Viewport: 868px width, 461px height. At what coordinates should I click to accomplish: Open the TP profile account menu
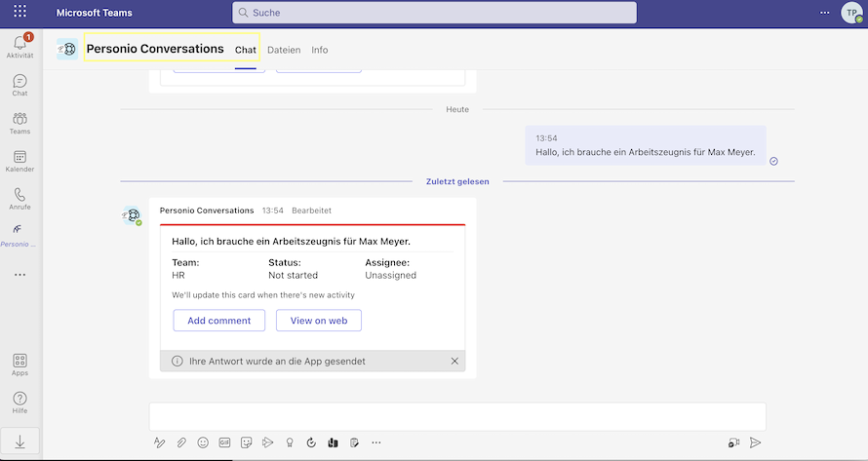(851, 13)
